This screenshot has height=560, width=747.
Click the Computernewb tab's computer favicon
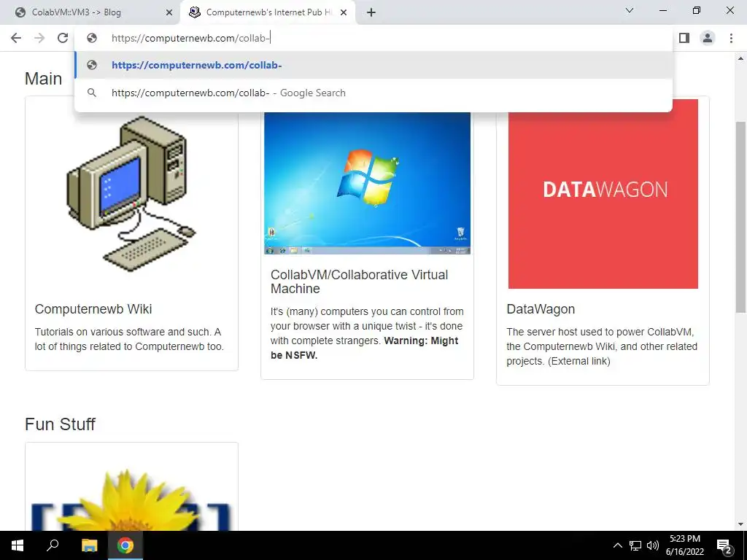[x=194, y=12]
